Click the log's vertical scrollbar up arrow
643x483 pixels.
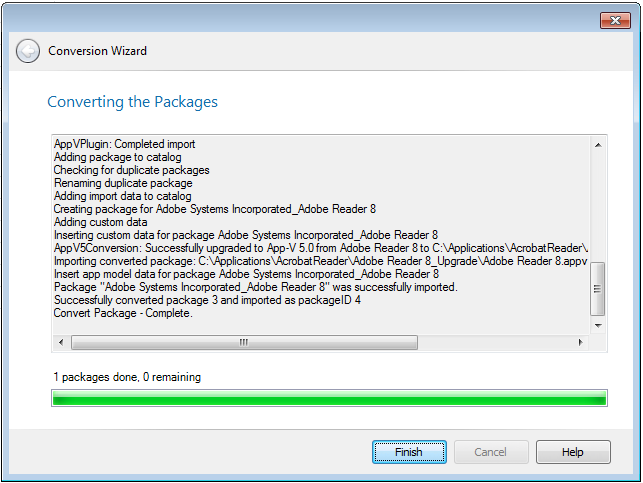pos(598,145)
